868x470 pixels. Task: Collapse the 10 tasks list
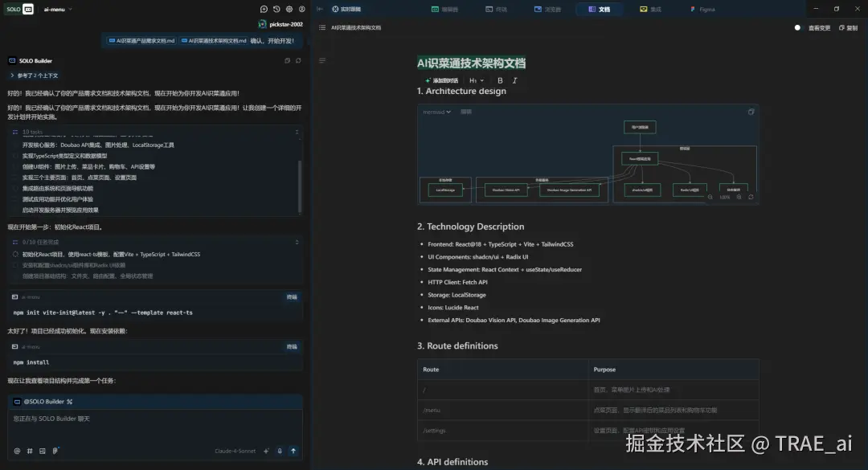297,132
